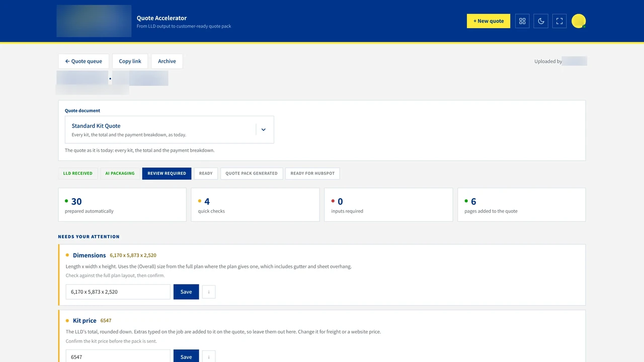Archive this quote

pyautogui.click(x=167, y=61)
